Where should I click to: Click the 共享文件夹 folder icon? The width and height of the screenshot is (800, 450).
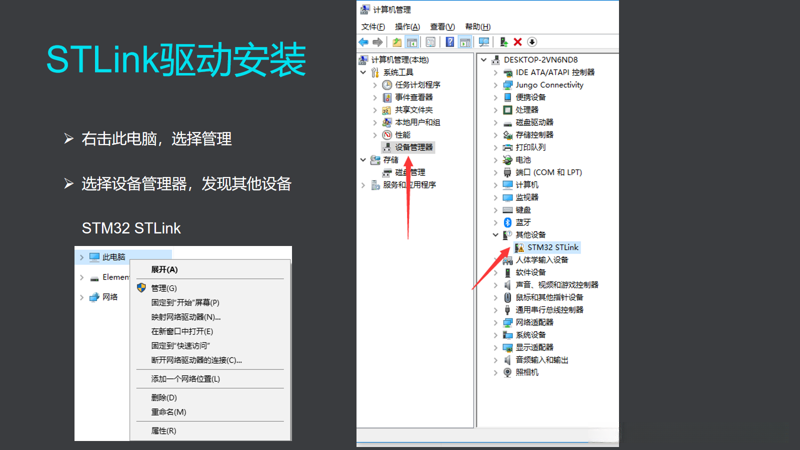[x=387, y=110]
